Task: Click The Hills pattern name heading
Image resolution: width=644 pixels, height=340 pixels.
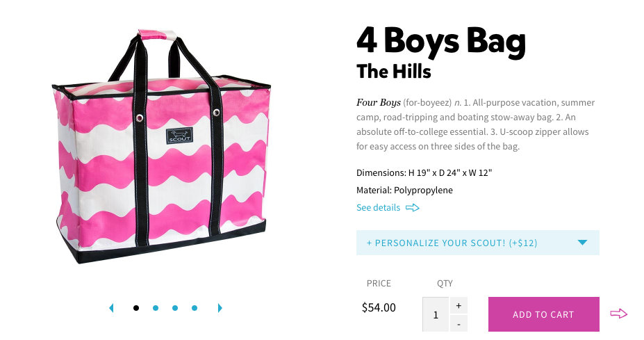Action: (393, 72)
